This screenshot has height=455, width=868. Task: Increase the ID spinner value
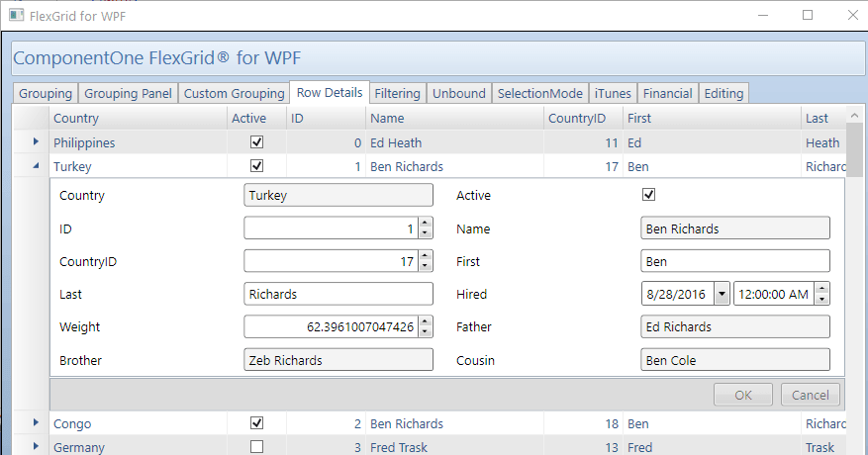426,224
